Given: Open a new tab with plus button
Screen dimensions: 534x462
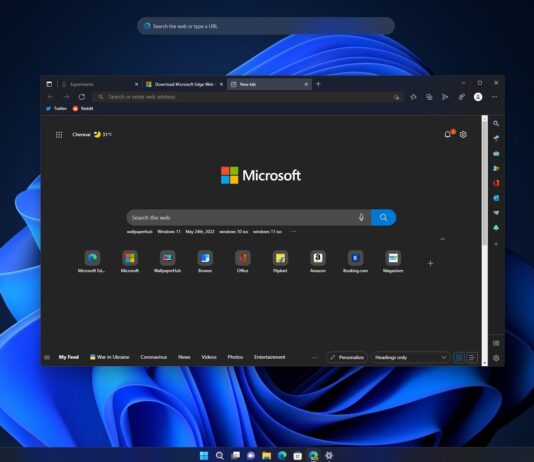Looking at the screenshot, I should [318, 84].
